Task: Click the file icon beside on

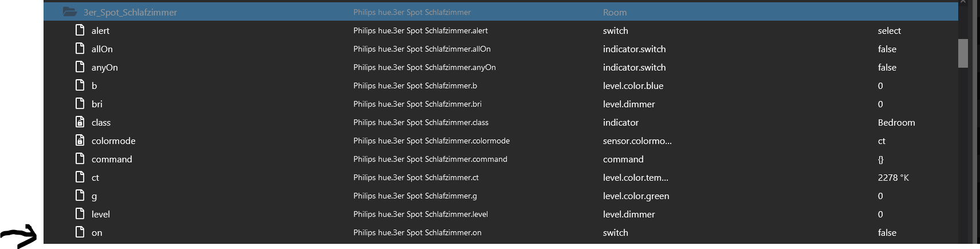Action: pos(80,232)
